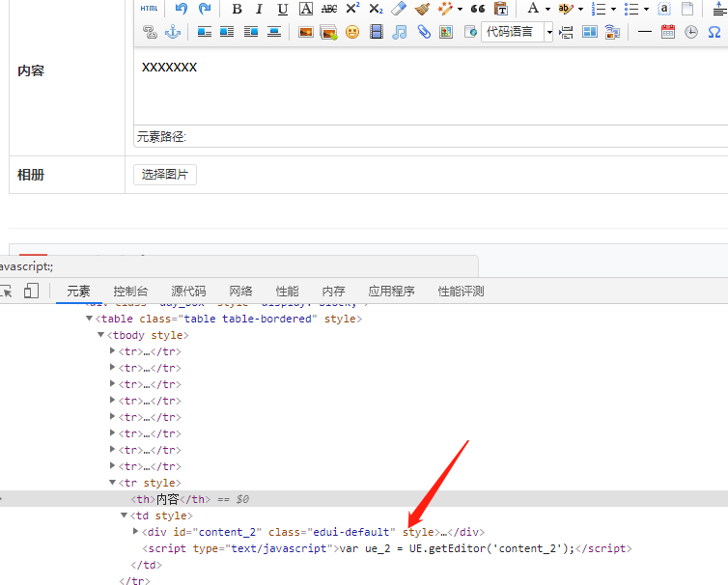Undo the last edit
This screenshot has width=728, height=585.
tap(182, 9)
